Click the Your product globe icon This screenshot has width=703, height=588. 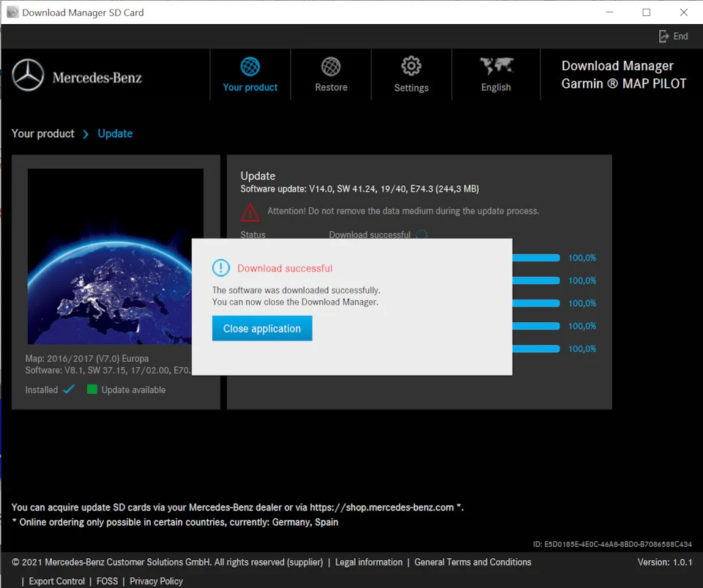[250, 67]
